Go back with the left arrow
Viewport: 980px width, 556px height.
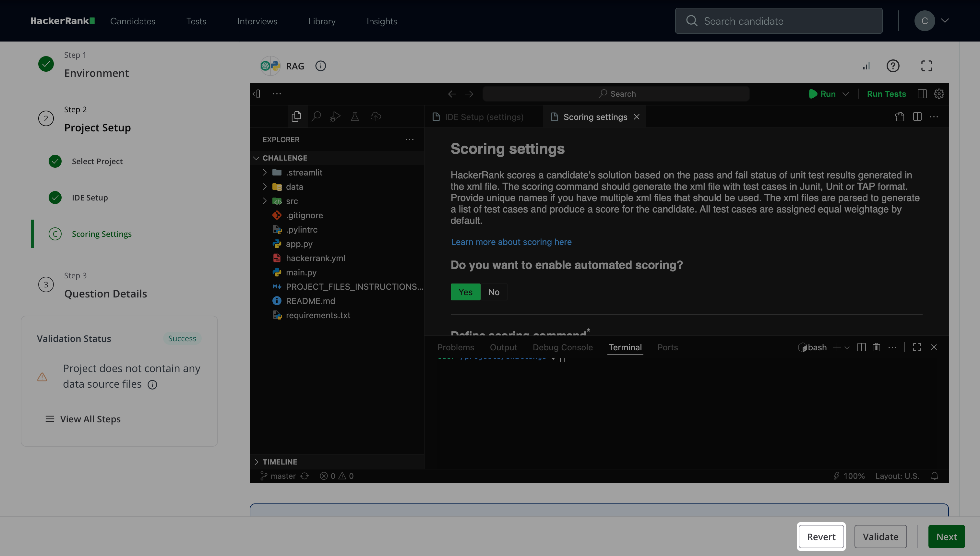click(x=452, y=94)
